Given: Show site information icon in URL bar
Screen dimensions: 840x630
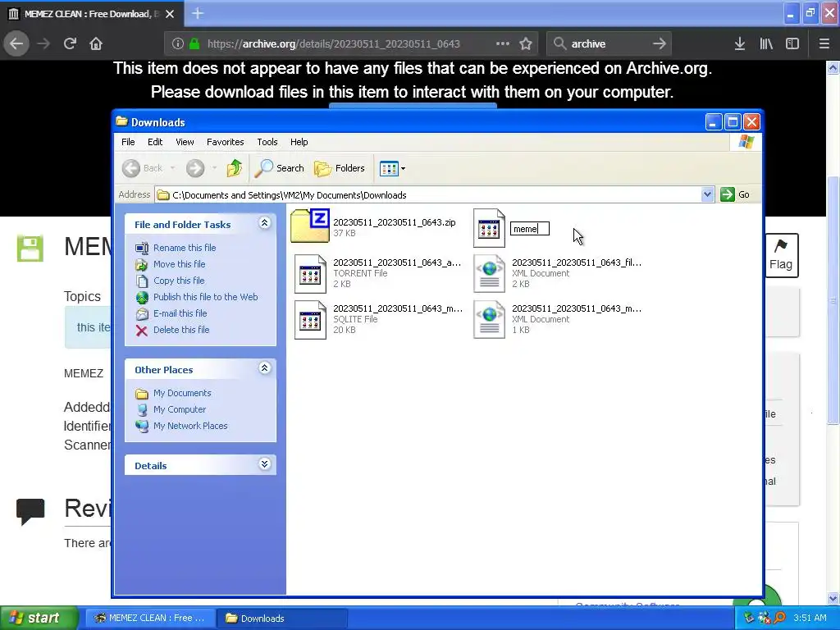Looking at the screenshot, I should click(178, 43).
